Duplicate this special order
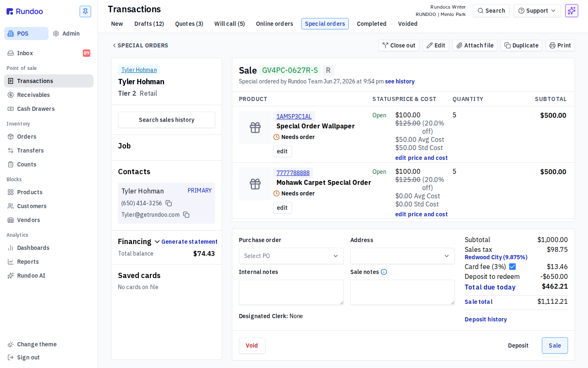 pyautogui.click(x=521, y=45)
